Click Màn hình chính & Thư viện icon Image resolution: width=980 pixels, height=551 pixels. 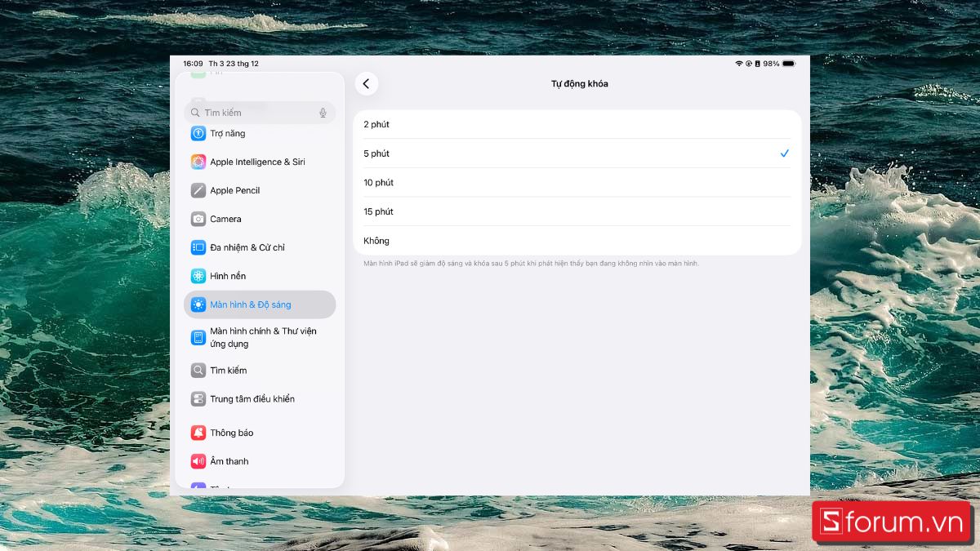point(198,337)
